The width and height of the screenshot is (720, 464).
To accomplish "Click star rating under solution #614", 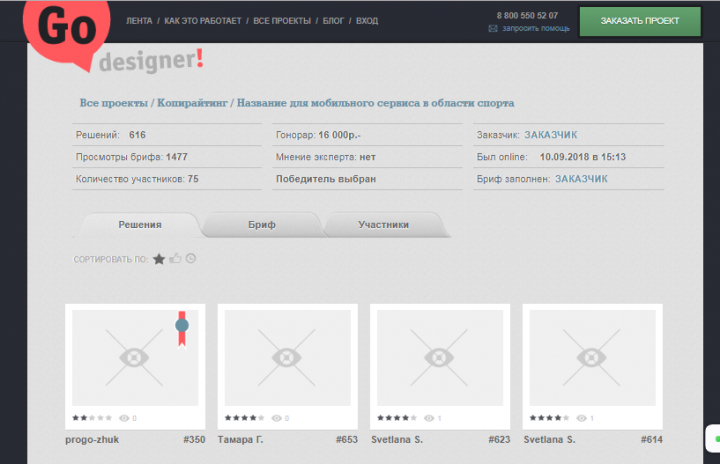I will click(x=549, y=418).
